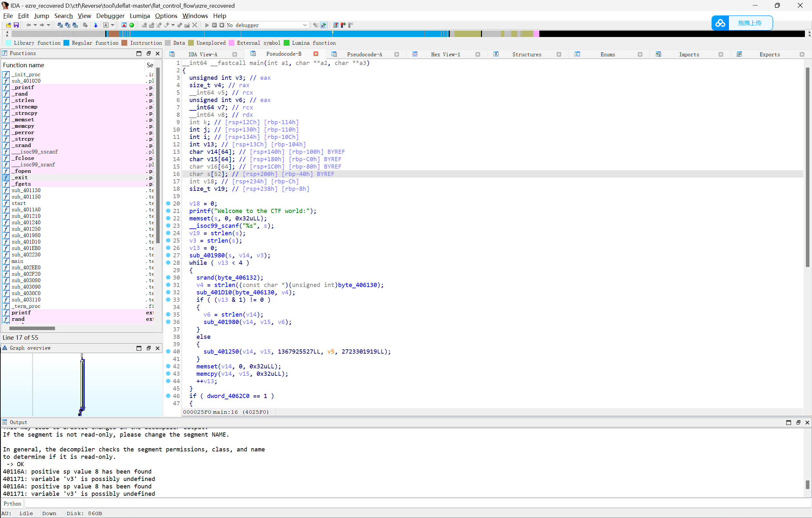The width and height of the screenshot is (812, 518).
Task: Open the Jump menu
Action: [42, 16]
